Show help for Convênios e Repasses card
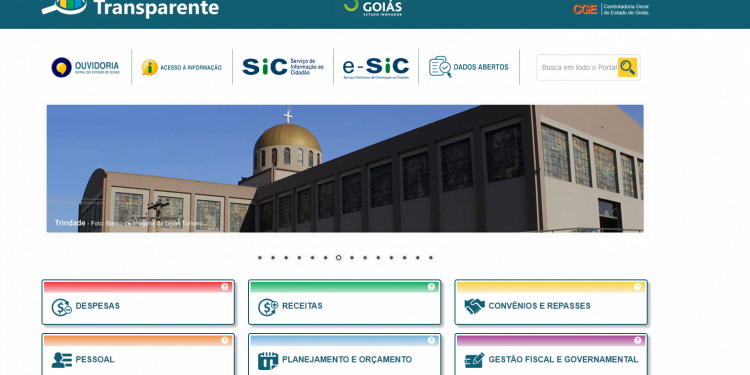750x375 pixels. [638, 287]
